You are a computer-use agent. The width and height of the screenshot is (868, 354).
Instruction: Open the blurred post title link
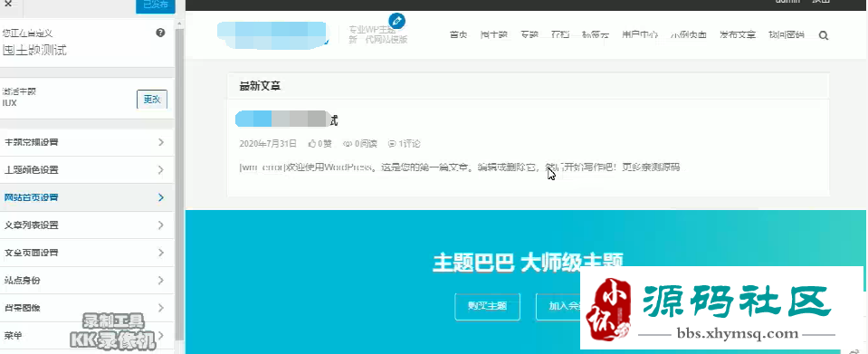(x=286, y=120)
